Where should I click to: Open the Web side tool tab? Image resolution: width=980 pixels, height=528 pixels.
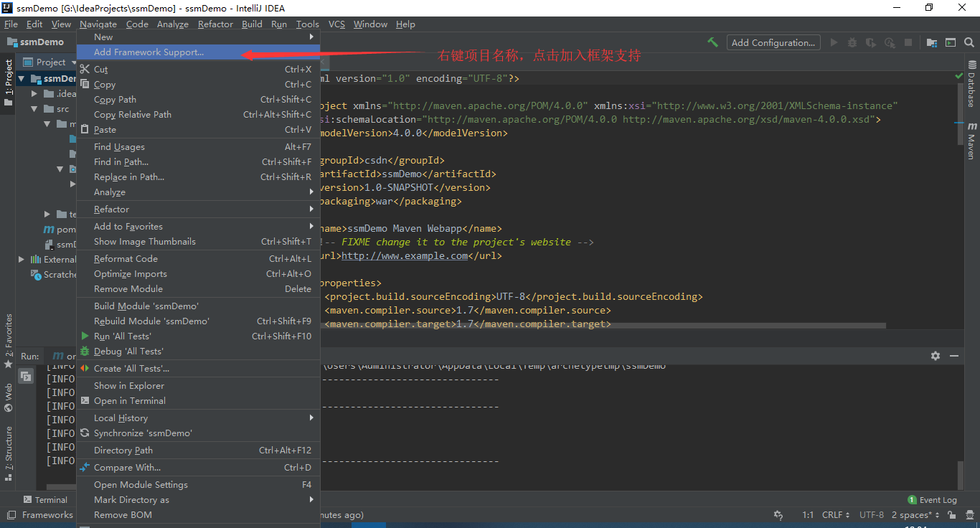point(9,397)
